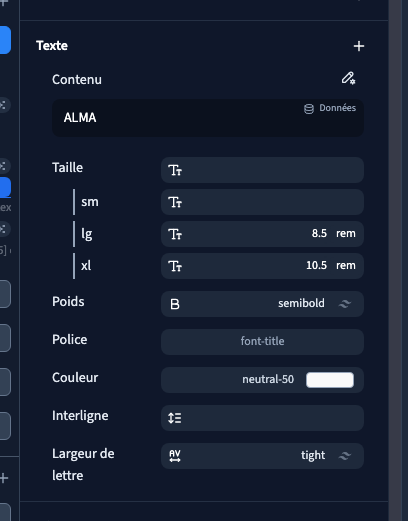
Task: Click the Taille label
Action: pyautogui.click(x=67, y=167)
